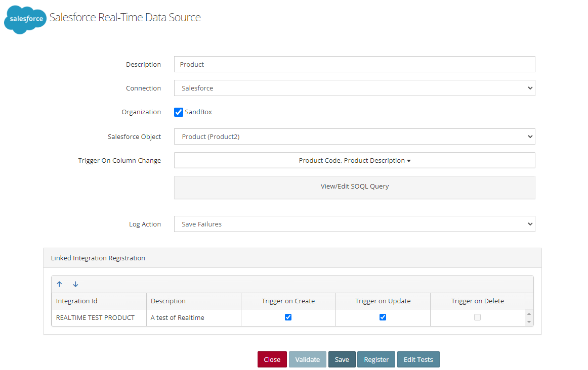Image resolution: width=588 pixels, height=370 pixels.
Task: Click the Log Action label
Action: point(145,224)
